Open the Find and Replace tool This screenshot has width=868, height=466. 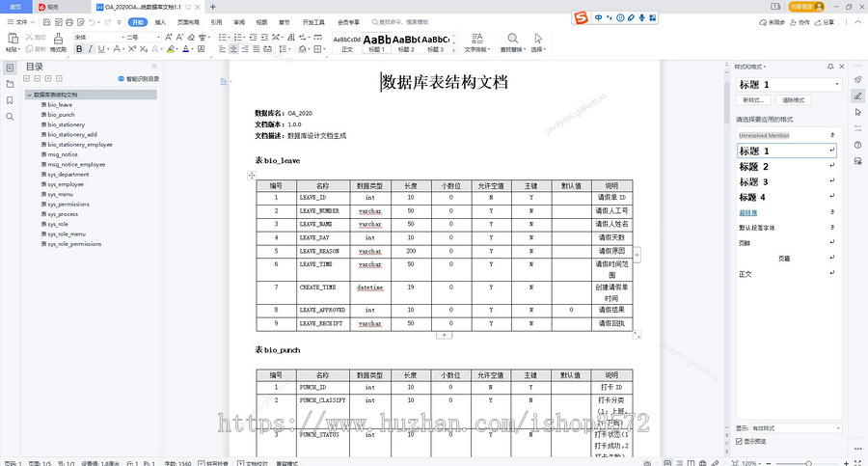[x=513, y=42]
